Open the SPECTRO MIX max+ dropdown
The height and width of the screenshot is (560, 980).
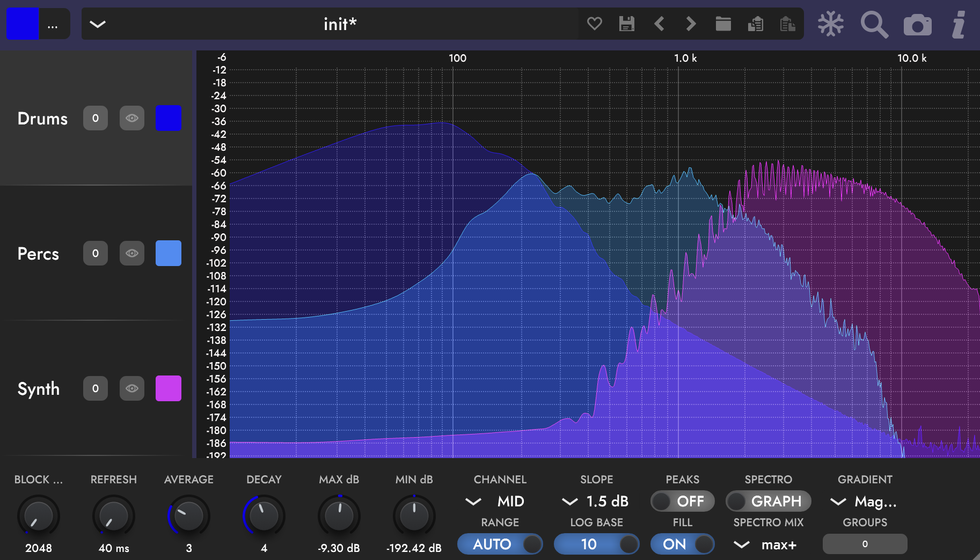coord(767,545)
